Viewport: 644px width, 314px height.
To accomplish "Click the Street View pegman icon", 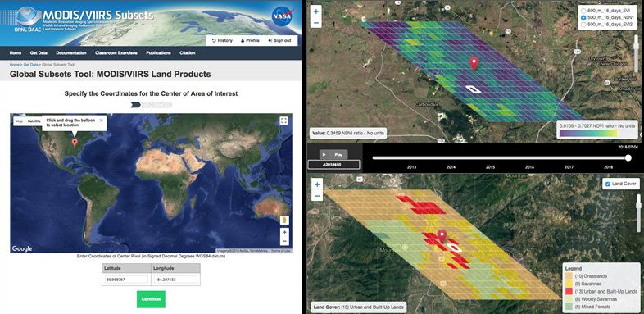I will point(283,221).
